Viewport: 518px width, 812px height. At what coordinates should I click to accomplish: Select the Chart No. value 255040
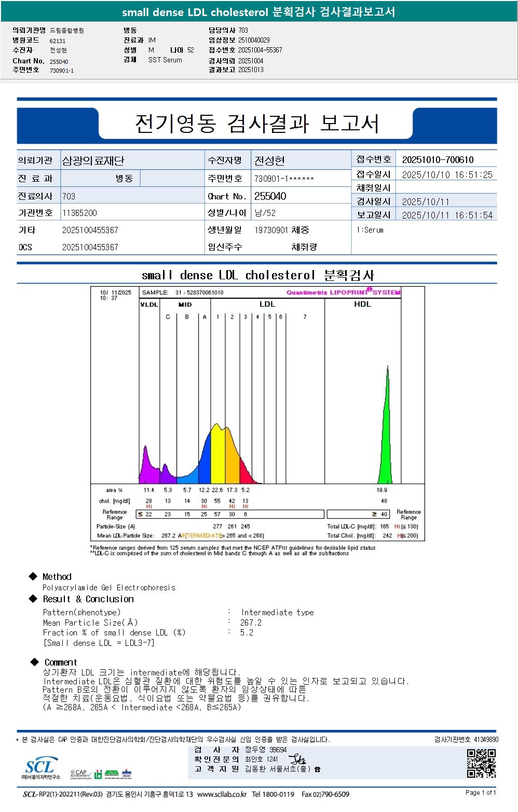(x=270, y=196)
